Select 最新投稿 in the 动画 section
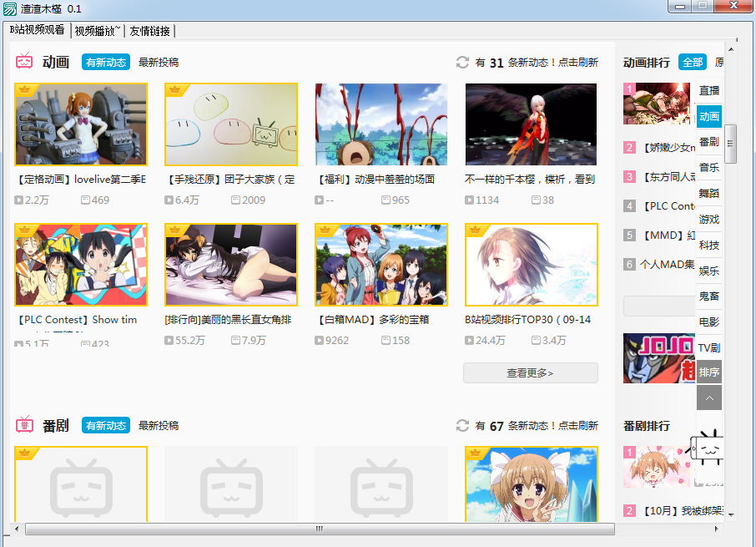 [x=159, y=63]
